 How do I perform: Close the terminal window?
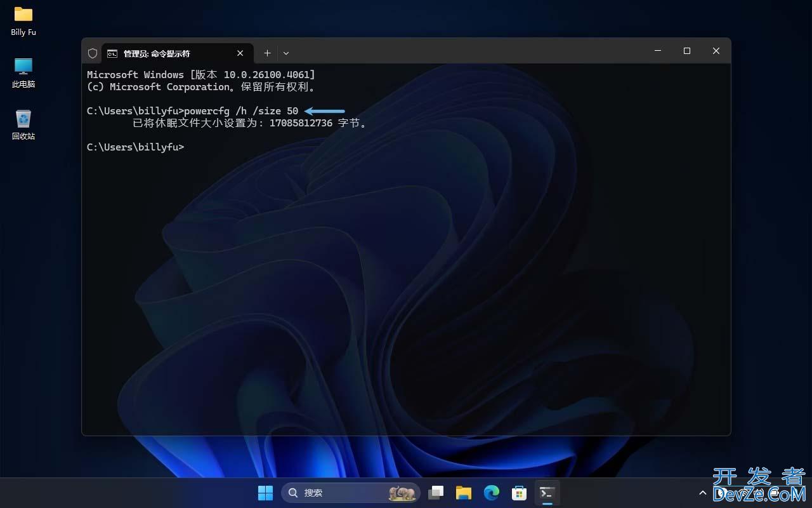[x=716, y=51]
